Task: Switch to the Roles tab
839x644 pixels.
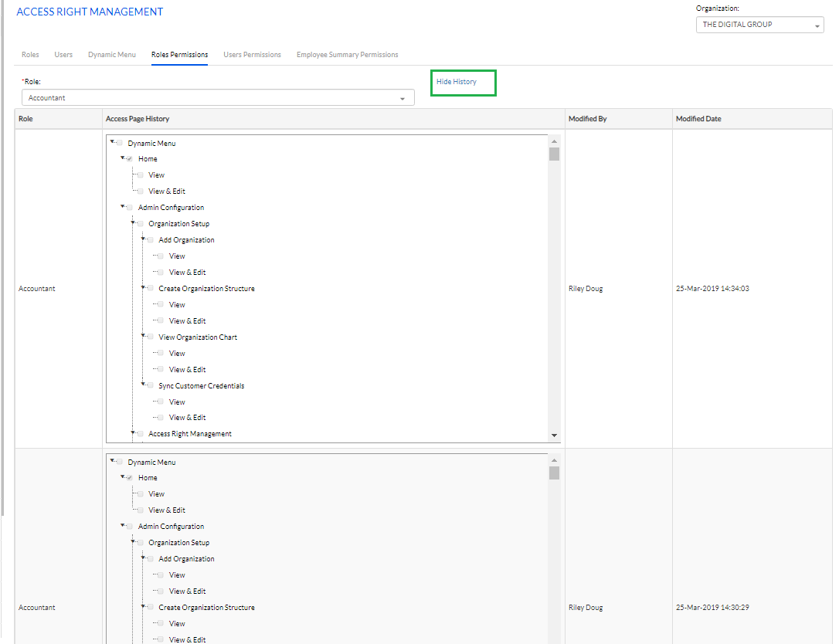Action: coord(30,55)
